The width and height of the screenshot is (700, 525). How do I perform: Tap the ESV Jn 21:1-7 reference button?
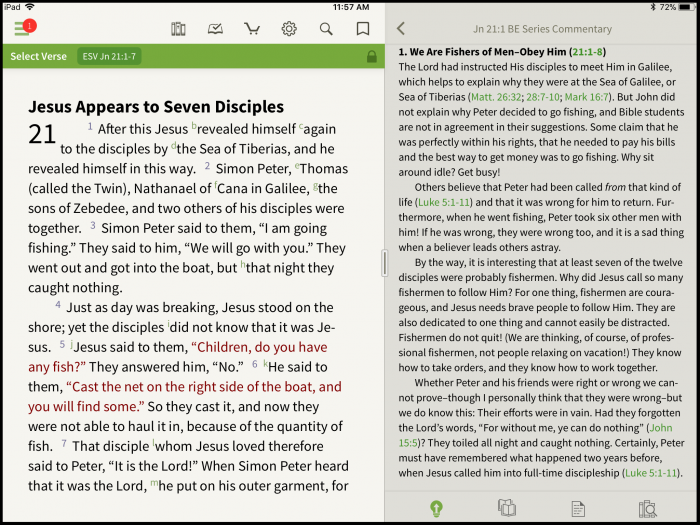(109, 57)
